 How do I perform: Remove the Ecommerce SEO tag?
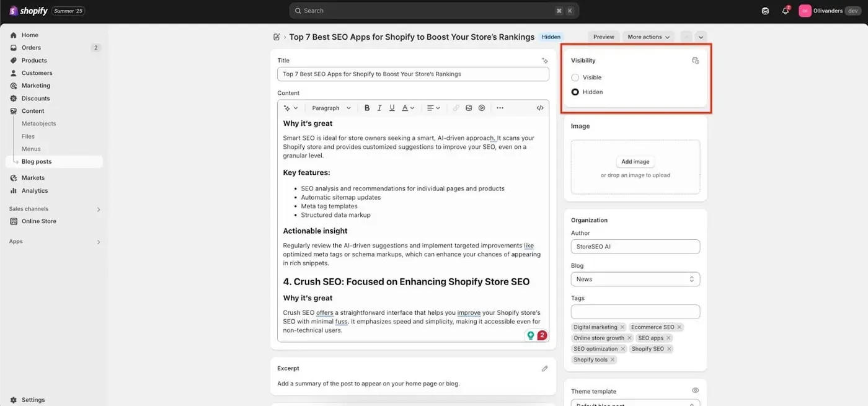[679, 327]
